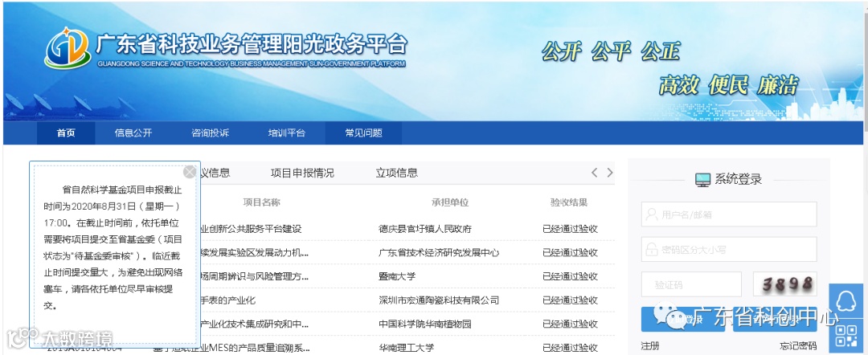The image size is (868, 355).
Task: Click the lock icon in the password field
Action: 652,250
